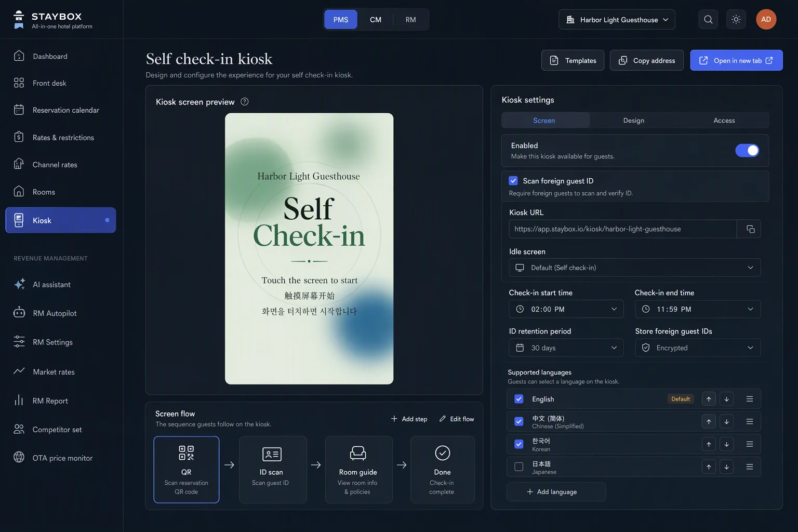798x532 pixels.
Task: Open the Harbor Light Guesthouse property selector
Action: 617,19
